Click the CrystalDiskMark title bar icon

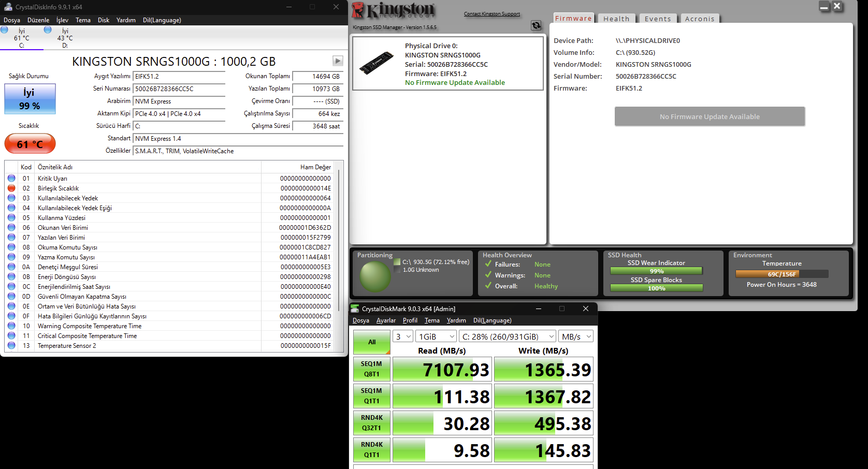click(x=355, y=309)
